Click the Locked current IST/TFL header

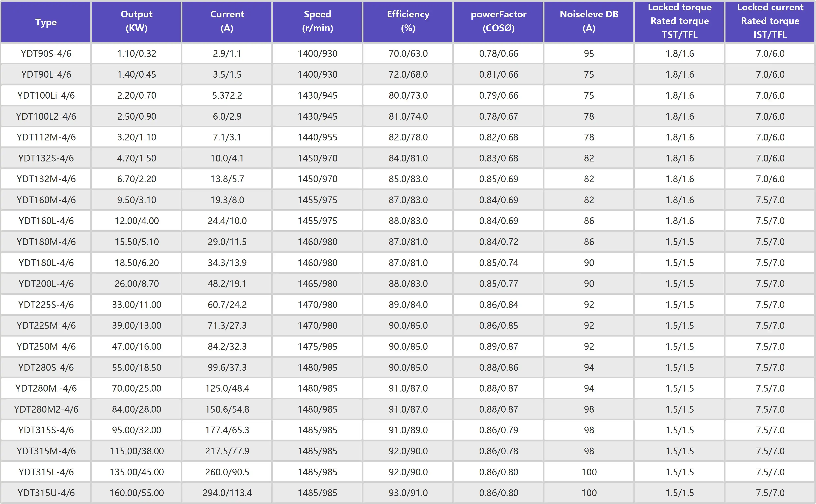[770, 21]
